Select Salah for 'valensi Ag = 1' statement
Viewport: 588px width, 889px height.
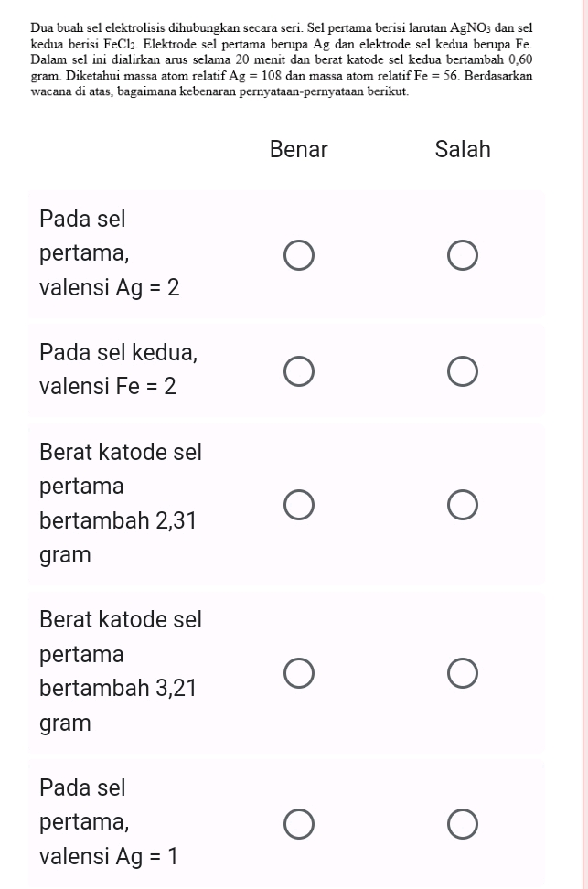pos(463,822)
